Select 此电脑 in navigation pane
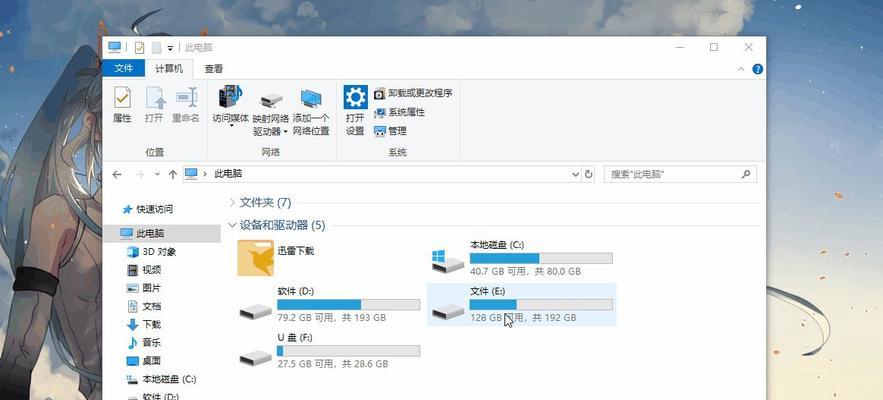Viewport: 883px width, 400px height. [x=162, y=233]
